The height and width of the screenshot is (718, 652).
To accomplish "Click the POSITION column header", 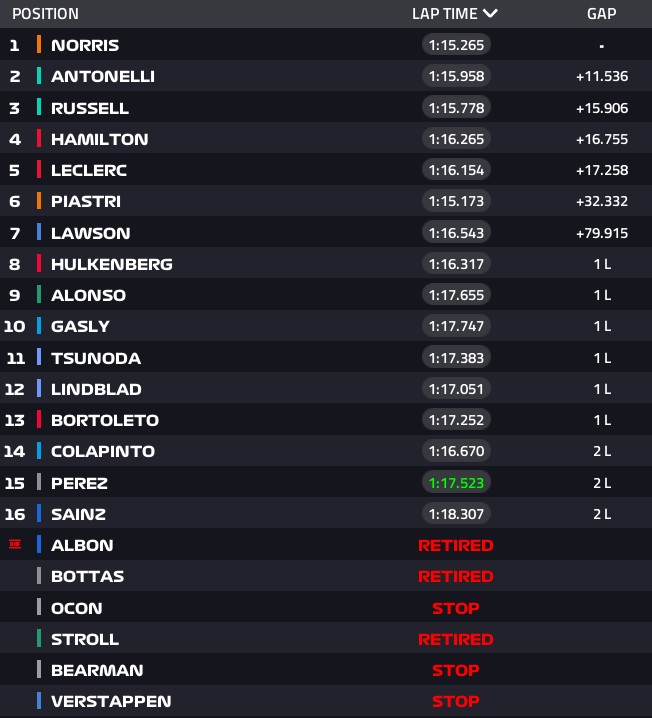I will (x=45, y=14).
